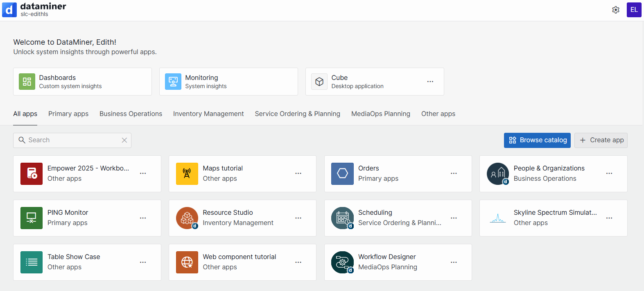Switch to the Primary apps tab
644x291 pixels.
click(68, 114)
